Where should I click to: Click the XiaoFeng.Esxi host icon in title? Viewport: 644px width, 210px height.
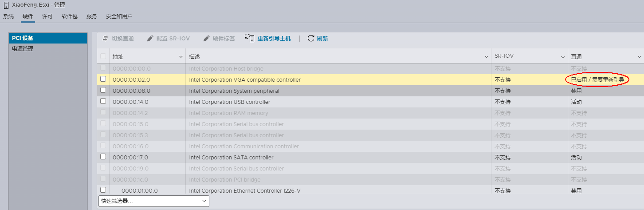pos(6,6)
